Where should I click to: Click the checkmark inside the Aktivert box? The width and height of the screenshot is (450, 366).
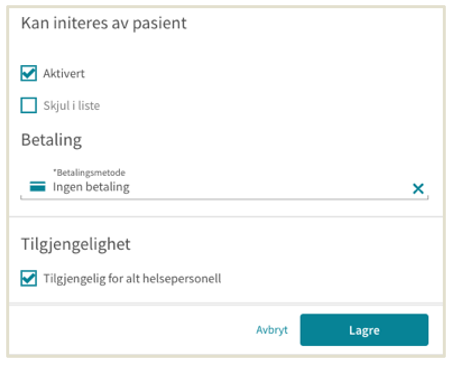(29, 73)
